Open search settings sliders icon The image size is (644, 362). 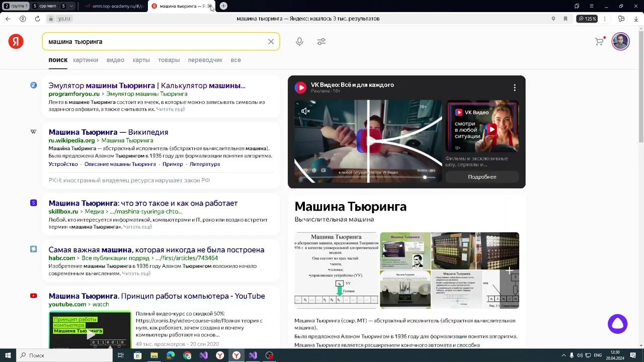321,42
